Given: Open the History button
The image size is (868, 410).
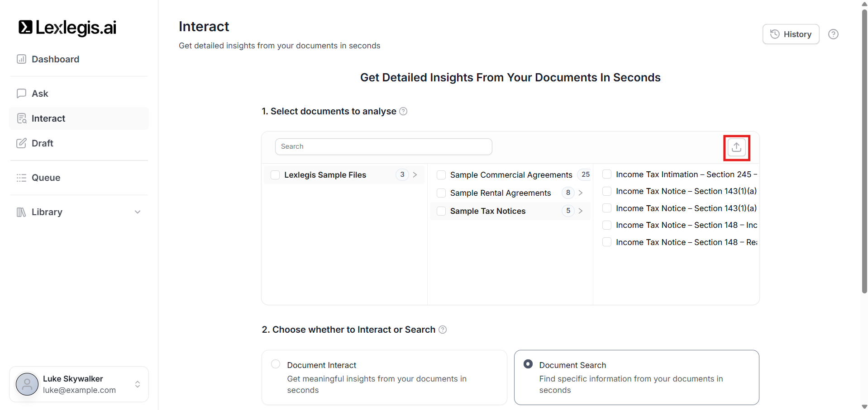Looking at the screenshot, I should (791, 34).
